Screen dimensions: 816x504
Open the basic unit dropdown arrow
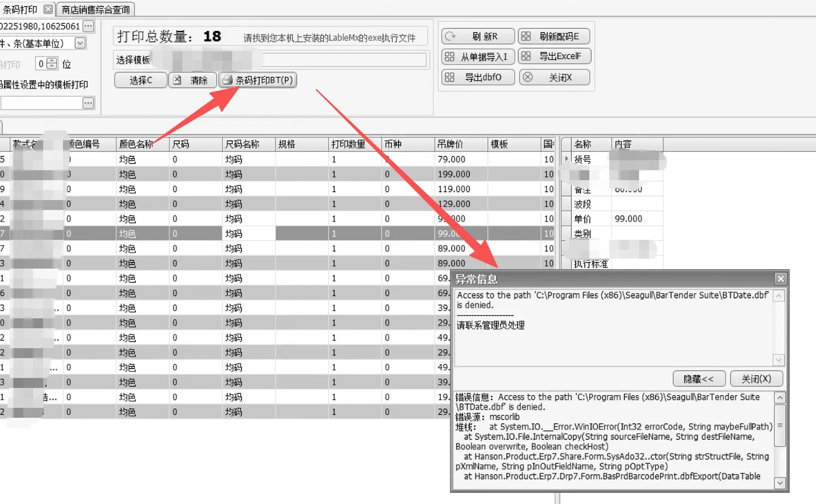(x=80, y=43)
